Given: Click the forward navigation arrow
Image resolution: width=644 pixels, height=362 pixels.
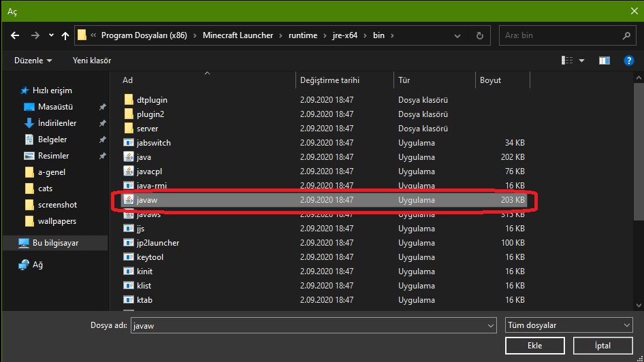Looking at the screenshot, I should pyautogui.click(x=35, y=35).
